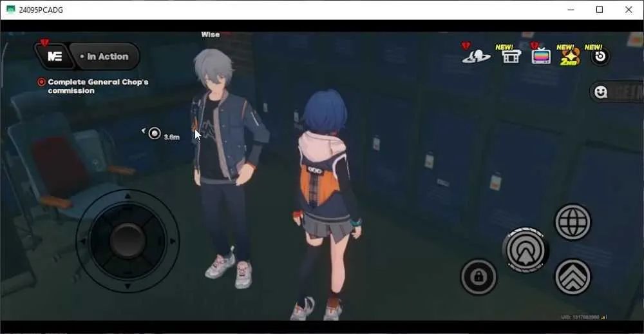
Task: Tap the joystick down arrow
Action: tap(128, 286)
